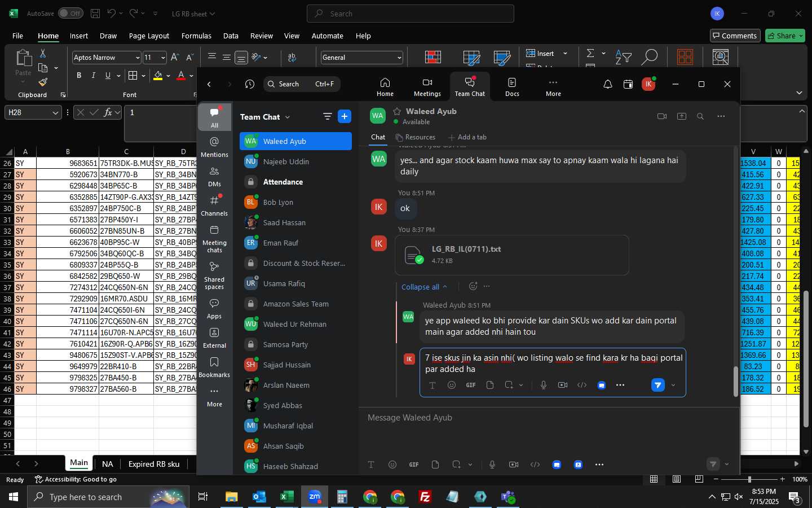Record audio message in thread reply
The image size is (812, 508).
(x=543, y=385)
